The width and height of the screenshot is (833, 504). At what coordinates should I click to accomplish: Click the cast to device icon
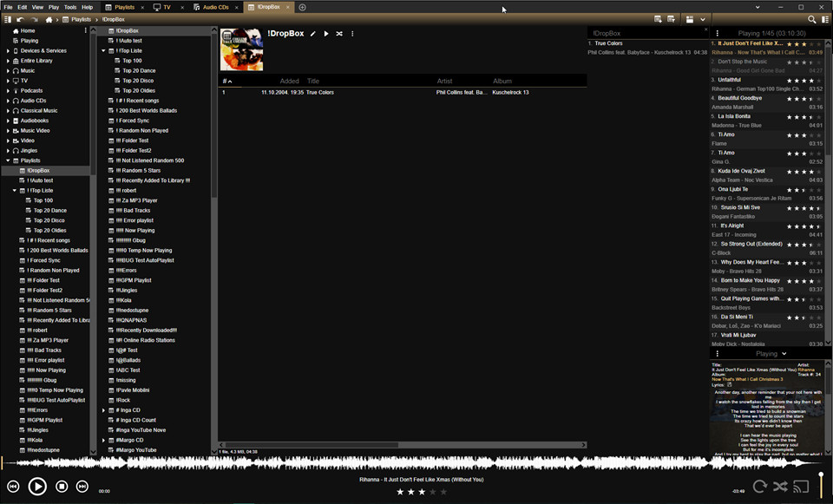point(801,487)
